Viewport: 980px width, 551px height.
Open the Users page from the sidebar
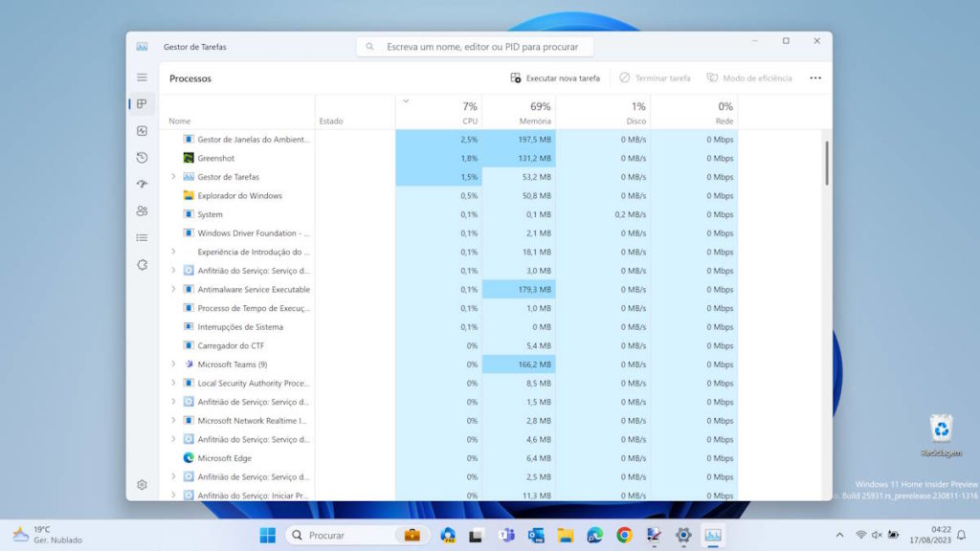point(142,211)
